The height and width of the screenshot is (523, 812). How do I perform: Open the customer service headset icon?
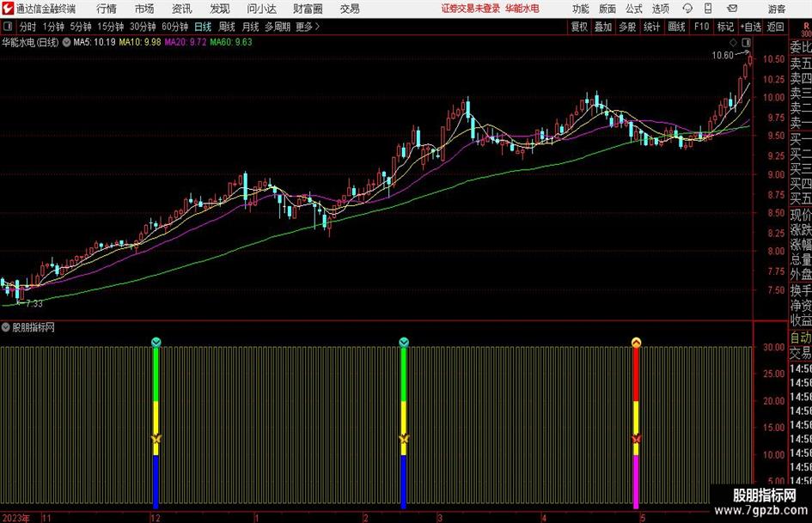point(687,9)
